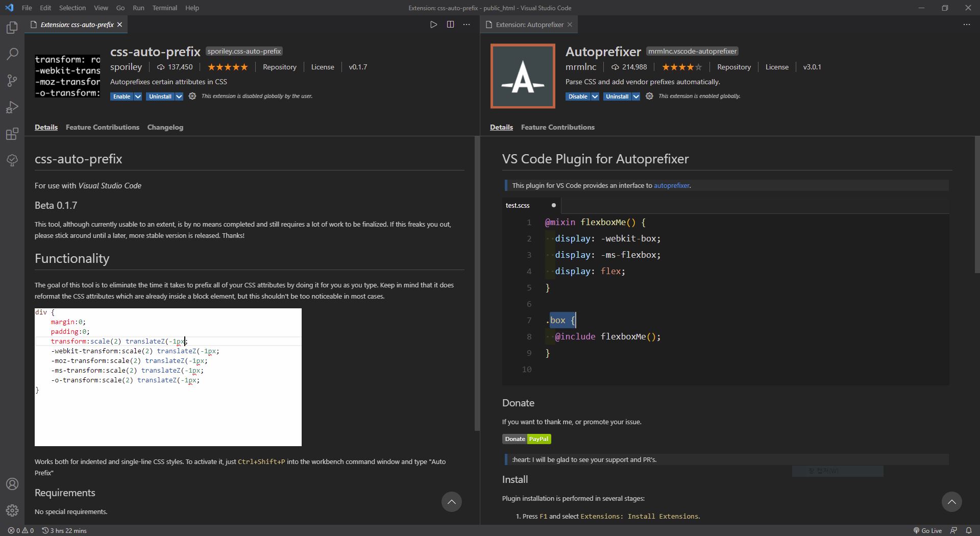Viewport: 980px width, 536px height.
Task: Open the Extensions view
Action: 12,134
